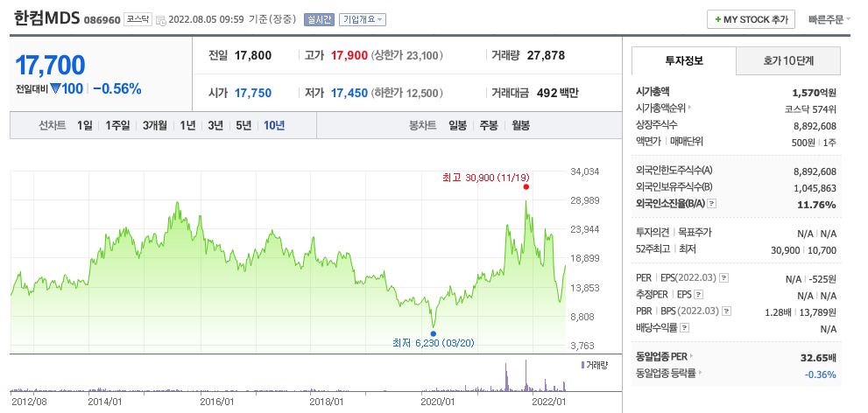The height and width of the screenshot is (413, 868).
Task: Click the 거래대금 value 492 백만
Action: (557, 93)
